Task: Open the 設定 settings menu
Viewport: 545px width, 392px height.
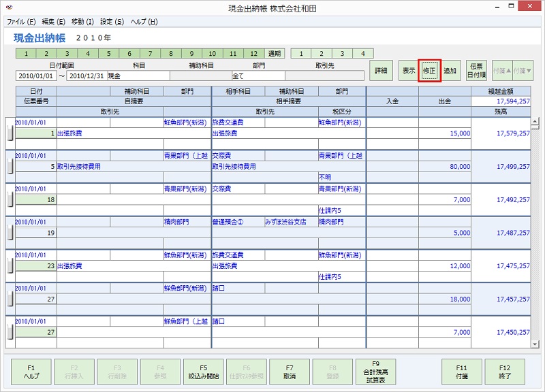Action: (110, 21)
